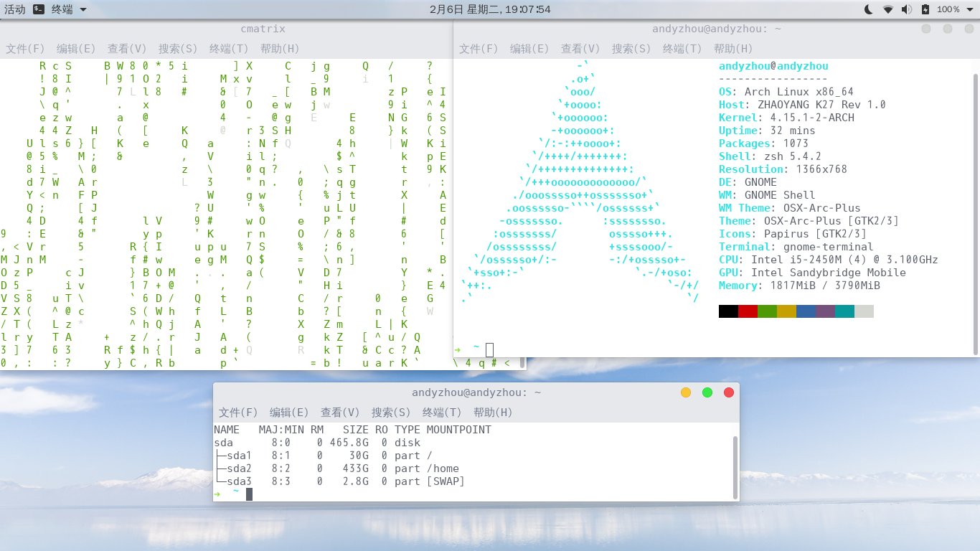Click the blue color block in neofetch output

click(806, 311)
